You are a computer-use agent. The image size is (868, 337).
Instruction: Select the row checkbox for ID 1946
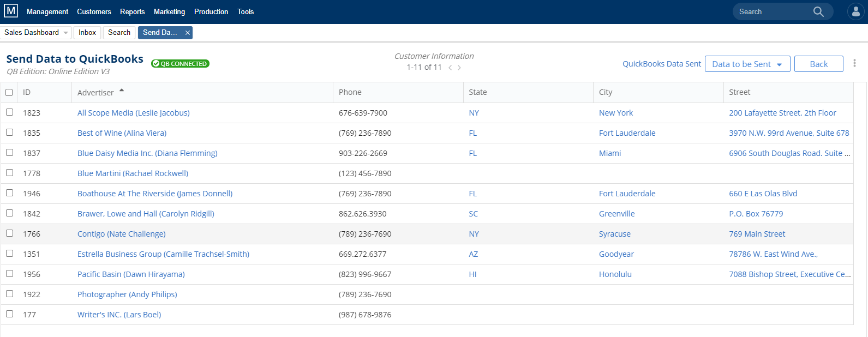click(9, 192)
